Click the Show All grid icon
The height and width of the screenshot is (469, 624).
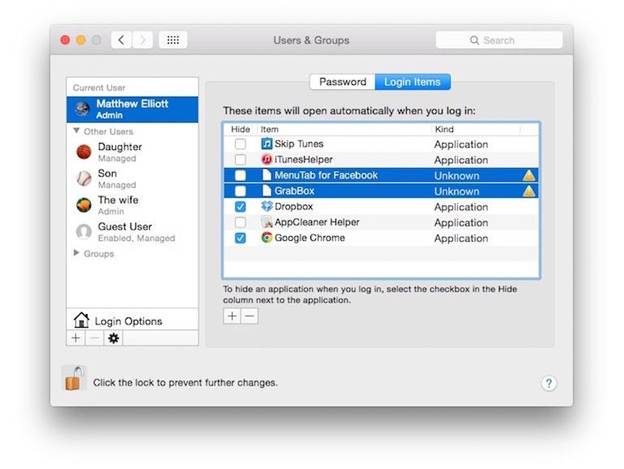[x=173, y=40]
